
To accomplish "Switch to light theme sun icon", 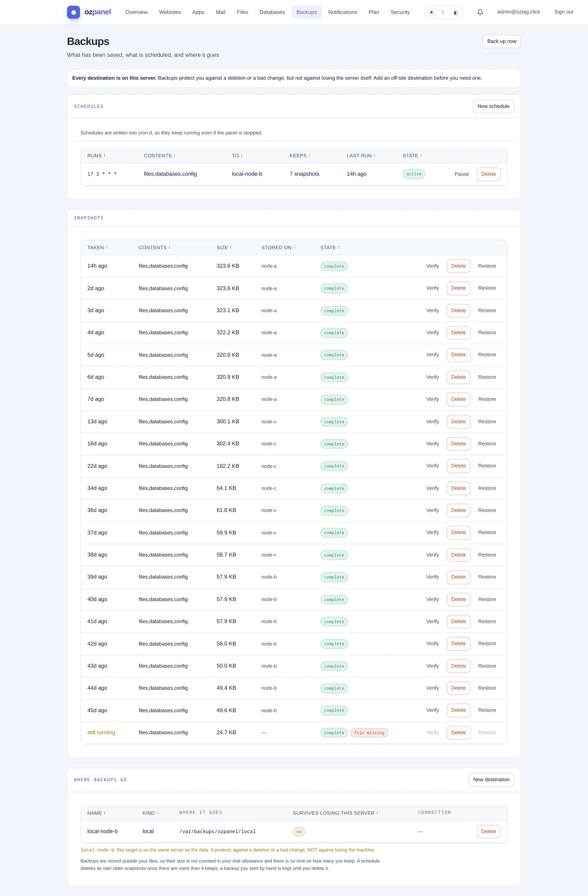I will [431, 12].
